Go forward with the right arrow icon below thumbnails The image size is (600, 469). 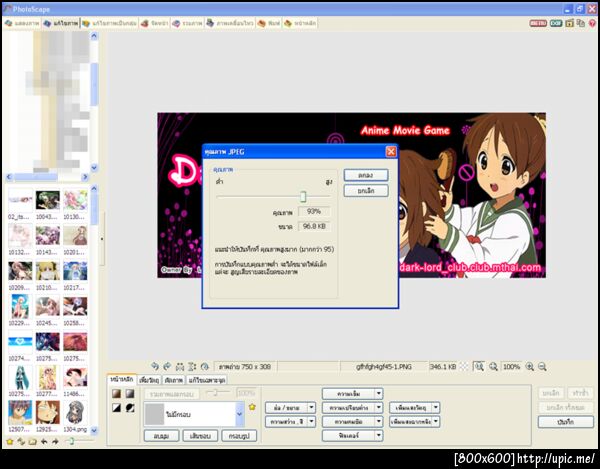pyautogui.click(x=55, y=441)
